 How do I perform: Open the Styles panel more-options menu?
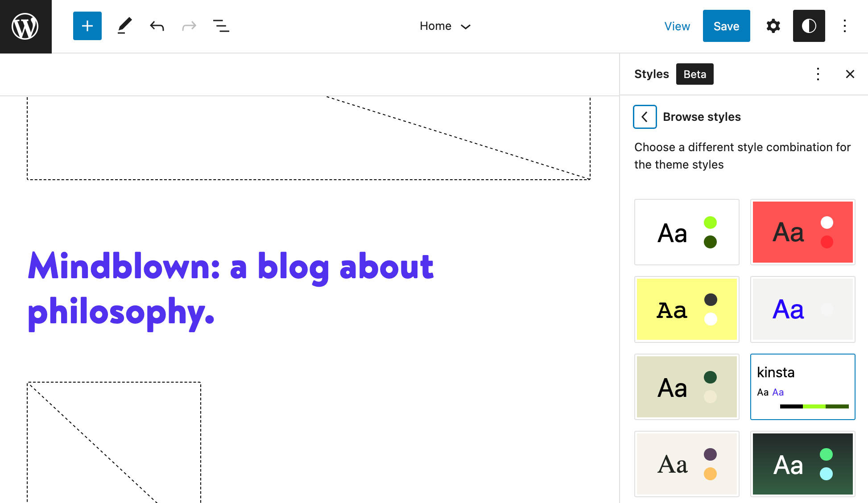pyautogui.click(x=818, y=74)
